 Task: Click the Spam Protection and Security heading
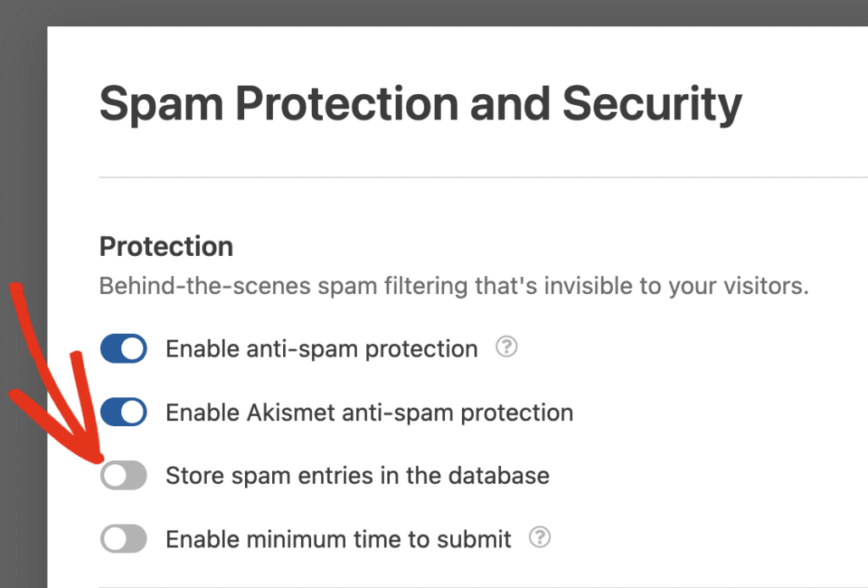[x=420, y=105]
